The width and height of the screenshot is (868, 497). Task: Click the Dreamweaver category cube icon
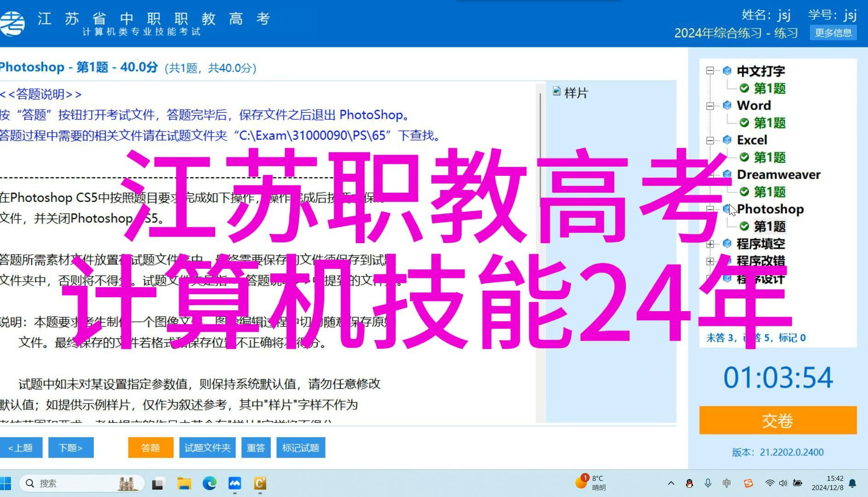pos(727,174)
